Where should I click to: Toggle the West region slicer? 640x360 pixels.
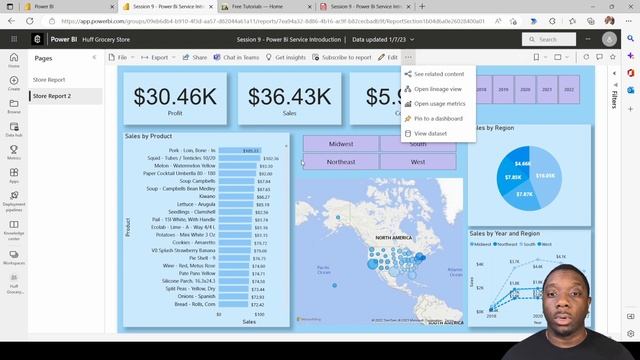point(418,162)
